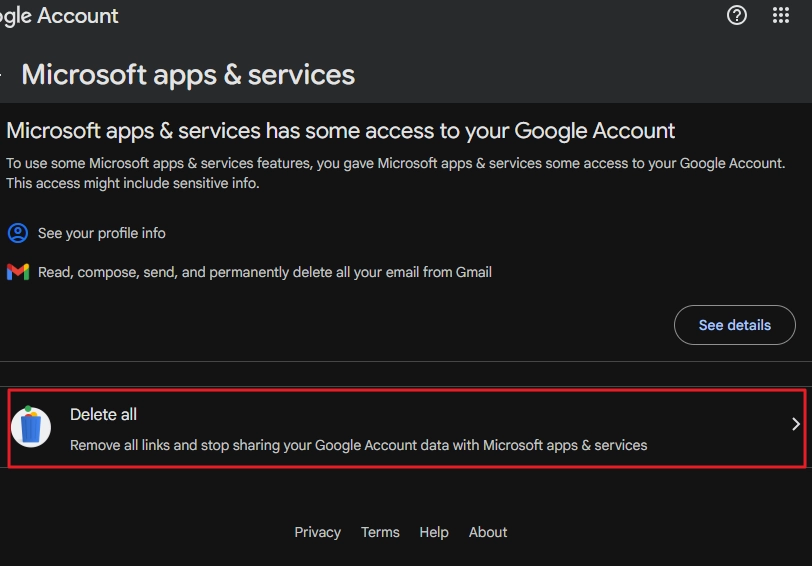The width and height of the screenshot is (812, 566).
Task: Click the Gmail envelope icon
Action: pos(18,272)
